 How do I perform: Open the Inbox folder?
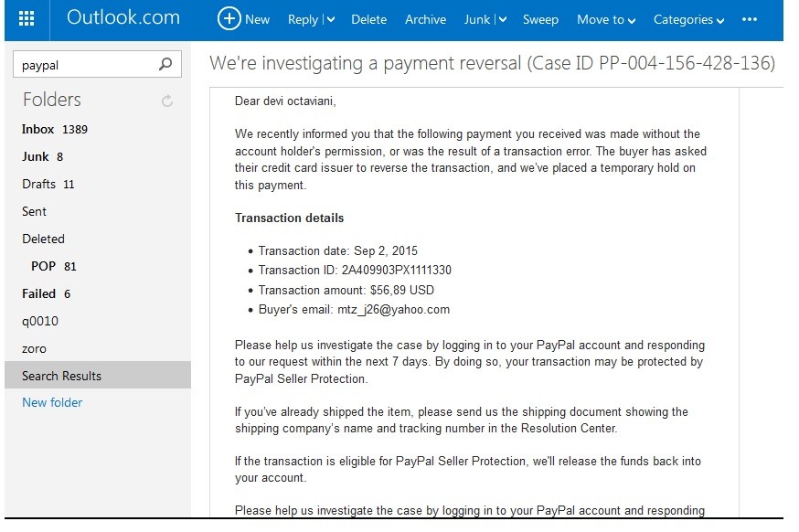[38, 129]
